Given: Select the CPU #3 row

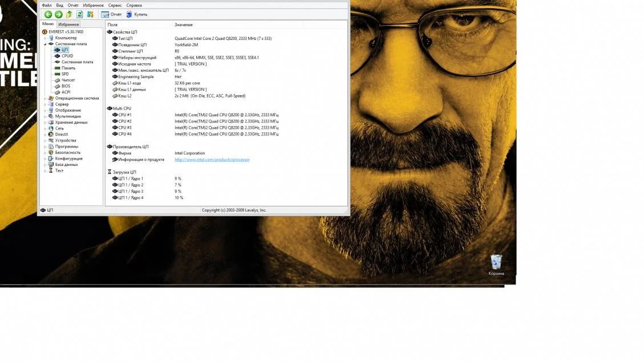Looking at the screenshot, I should pos(226,128).
